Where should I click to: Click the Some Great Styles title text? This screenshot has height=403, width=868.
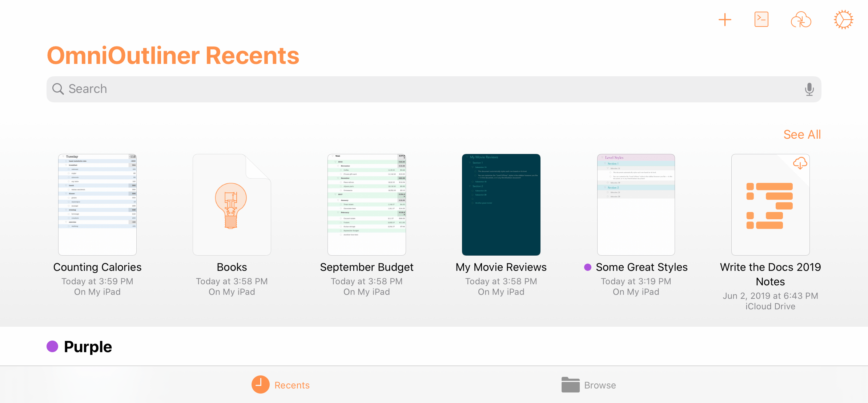coord(642,267)
